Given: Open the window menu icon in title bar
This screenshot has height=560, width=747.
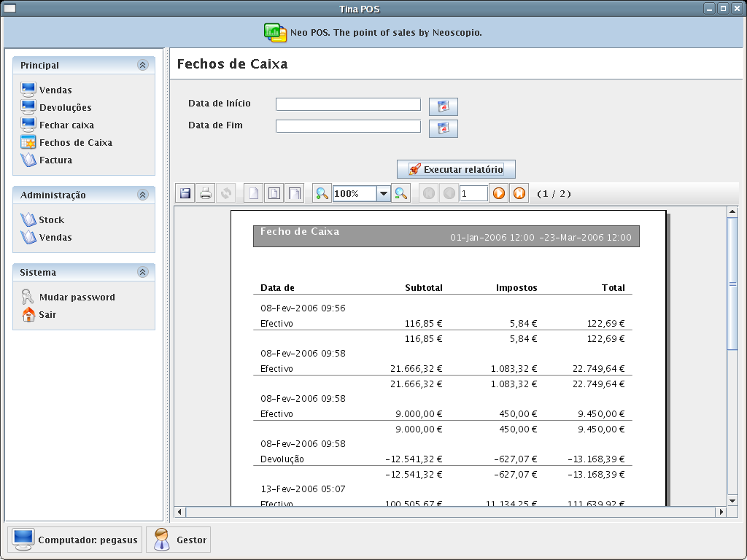Looking at the screenshot, I should 9,9.
